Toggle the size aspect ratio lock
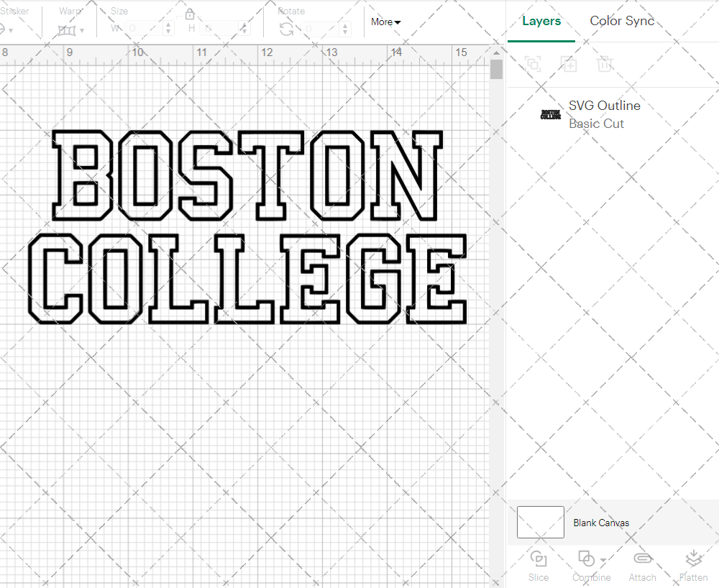The height and width of the screenshot is (588, 719). [189, 14]
